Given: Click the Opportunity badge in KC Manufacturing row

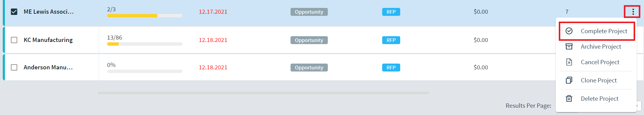Looking at the screenshot, I should pyautogui.click(x=309, y=40).
